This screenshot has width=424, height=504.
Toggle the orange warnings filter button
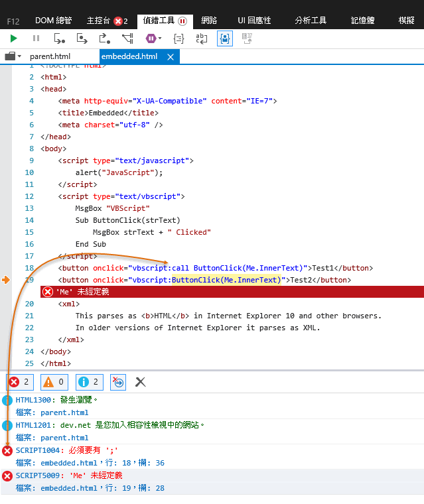tap(54, 381)
